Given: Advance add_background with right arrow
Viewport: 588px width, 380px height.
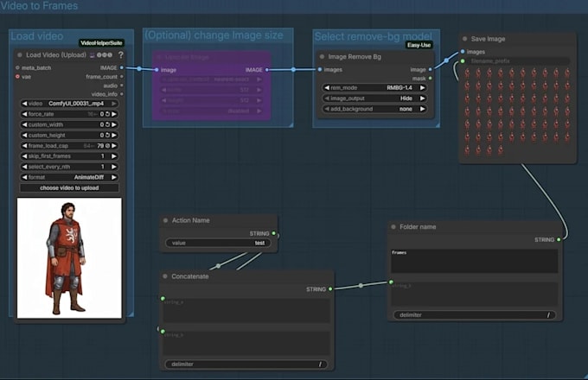Looking at the screenshot, I should 422,109.
